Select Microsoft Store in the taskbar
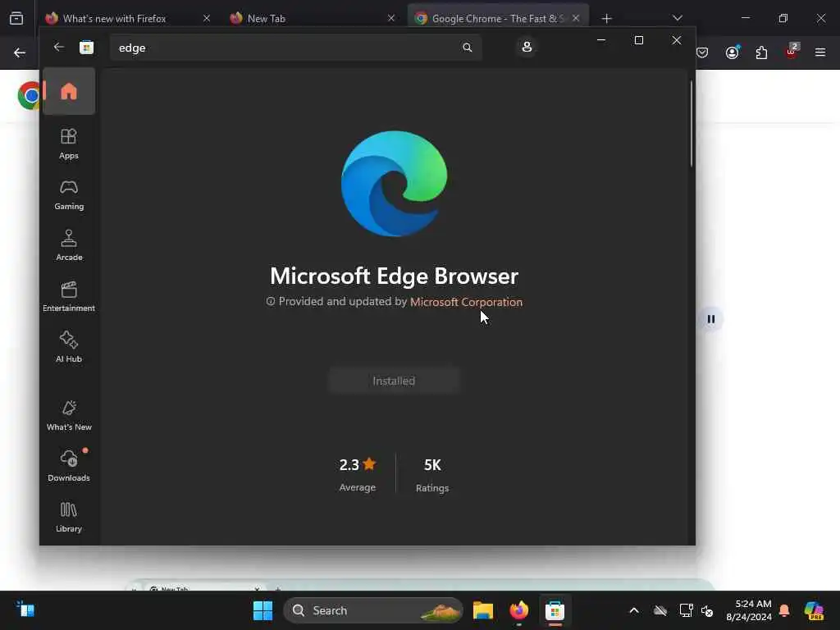This screenshot has height=630, width=840. pos(555,610)
